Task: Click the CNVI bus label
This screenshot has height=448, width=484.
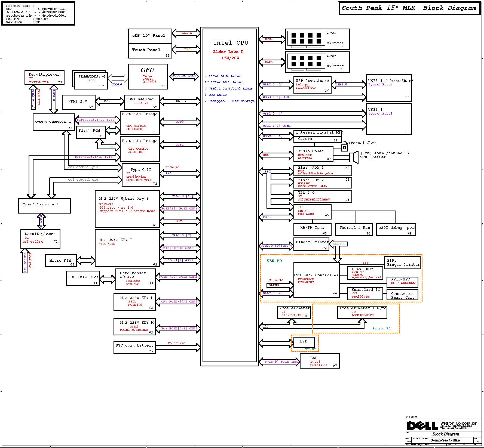Action: 180,221
